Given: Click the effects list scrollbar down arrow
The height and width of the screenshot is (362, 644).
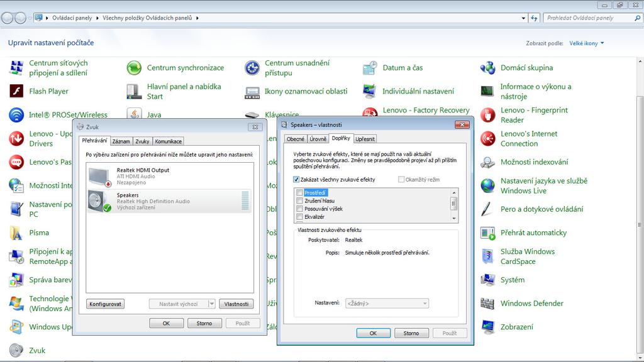Looking at the screenshot, I should (454, 218).
